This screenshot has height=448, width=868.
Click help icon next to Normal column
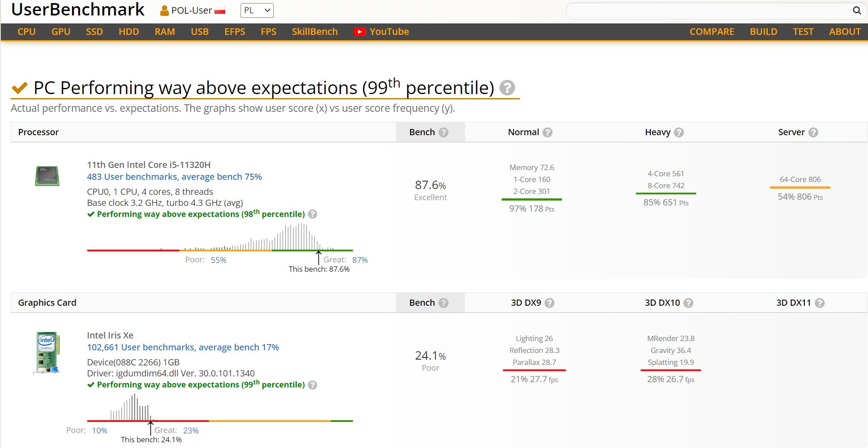click(547, 133)
